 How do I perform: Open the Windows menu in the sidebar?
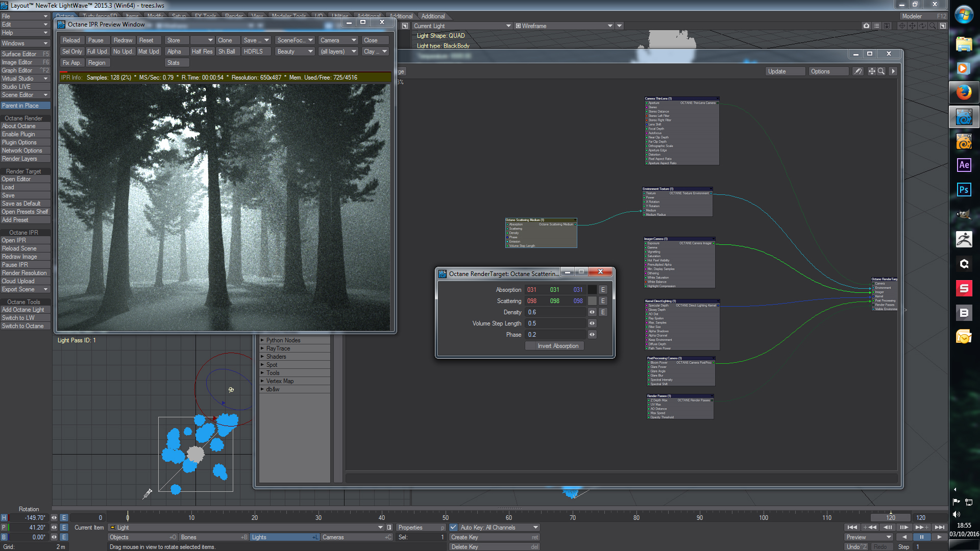click(24, 43)
